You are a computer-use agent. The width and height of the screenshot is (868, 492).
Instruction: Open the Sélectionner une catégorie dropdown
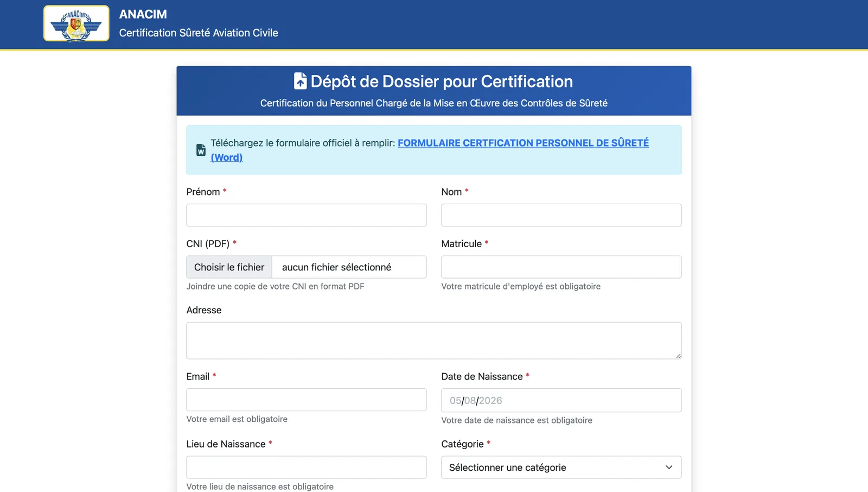[x=561, y=467]
